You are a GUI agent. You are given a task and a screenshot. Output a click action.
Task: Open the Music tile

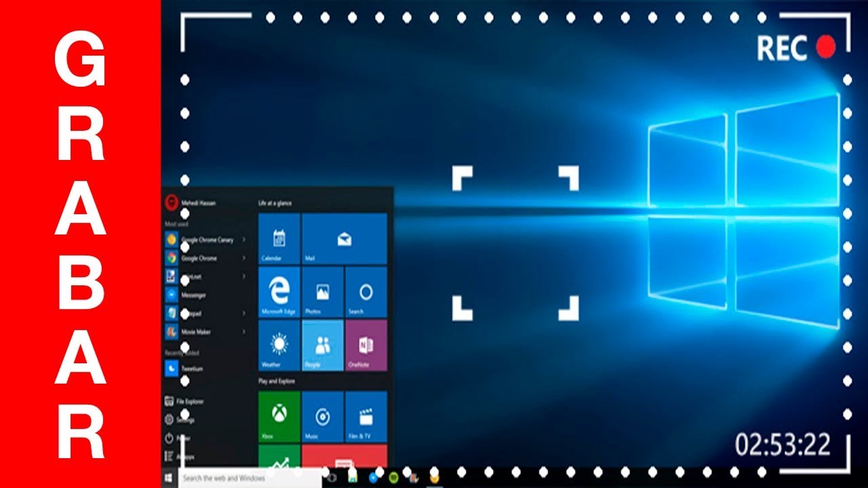tap(323, 417)
